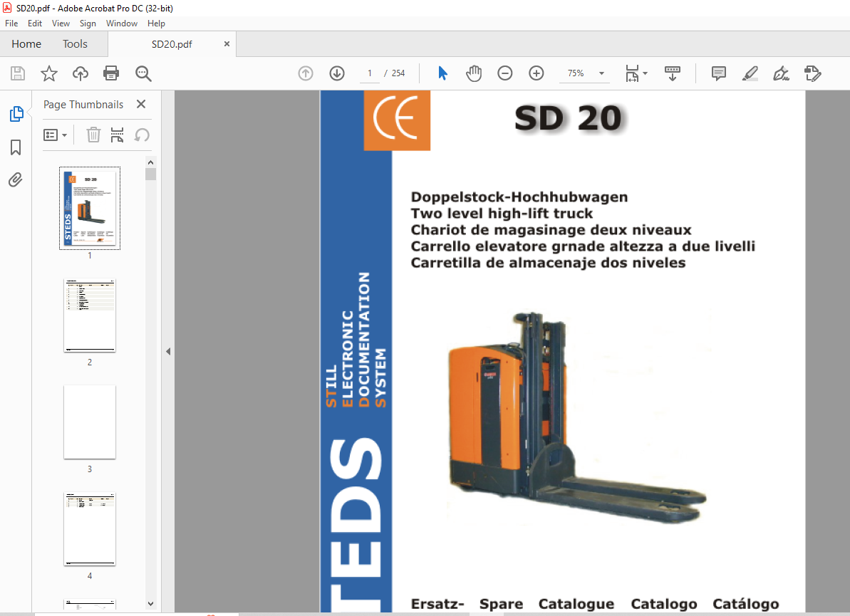Select the SD20.pdf document tab
Viewport: 850px width, 616px height.
(x=172, y=44)
